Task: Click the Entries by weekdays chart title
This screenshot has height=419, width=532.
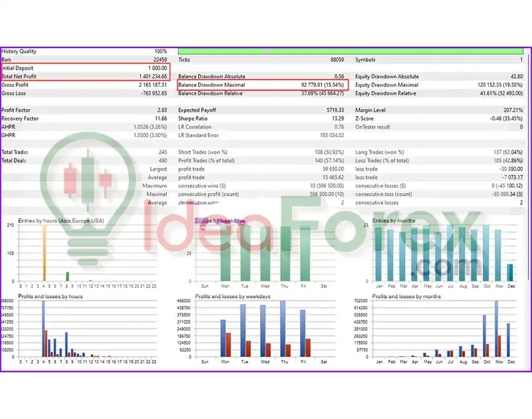Action: pyautogui.click(x=220, y=221)
